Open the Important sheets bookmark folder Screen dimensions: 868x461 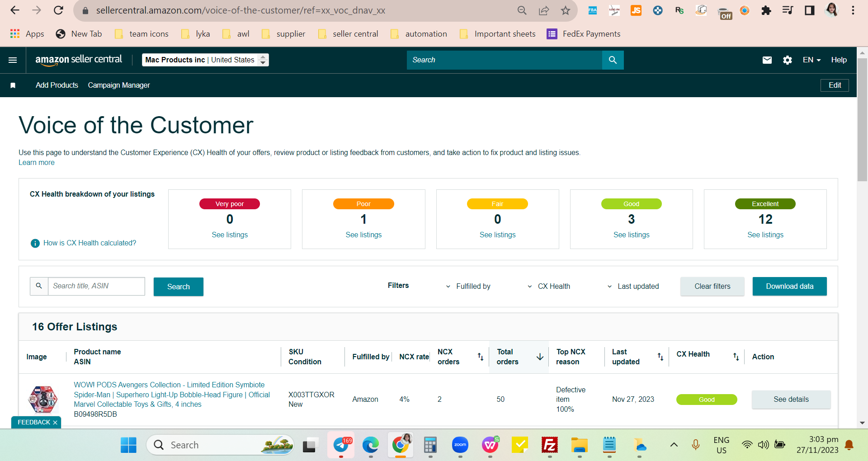point(497,34)
